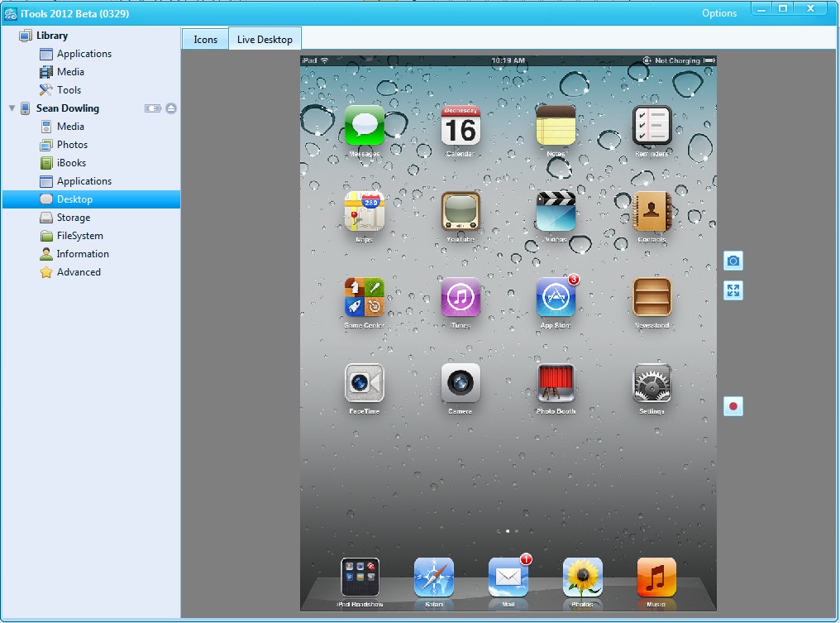Open the Videos app icon

tap(556, 211)
